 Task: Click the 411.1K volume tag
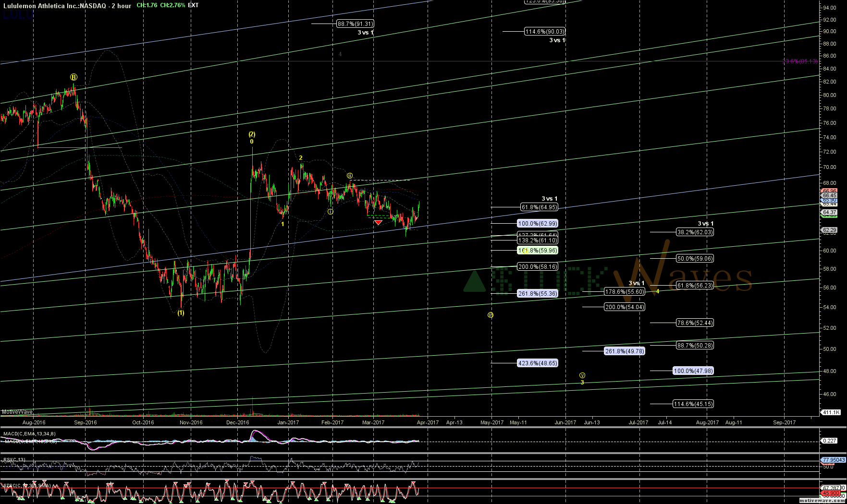(831, 412)
